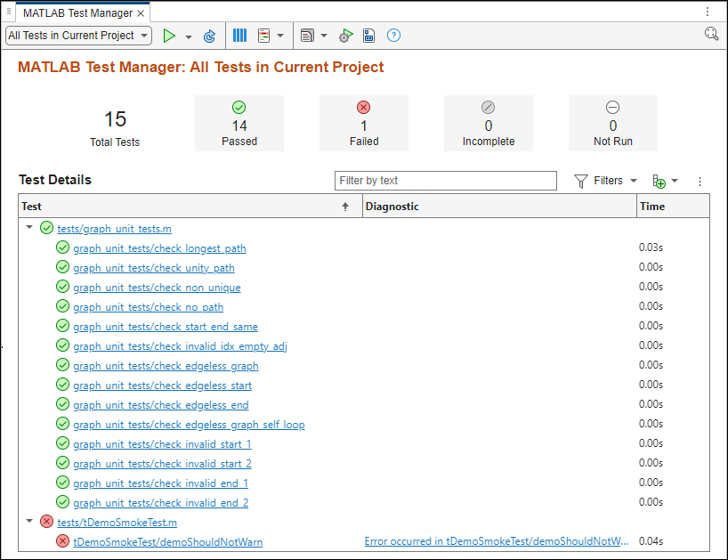Click the blue vertical bars toolbar icon
Viewport: 728px width, 560px height.
coord(239,36)
